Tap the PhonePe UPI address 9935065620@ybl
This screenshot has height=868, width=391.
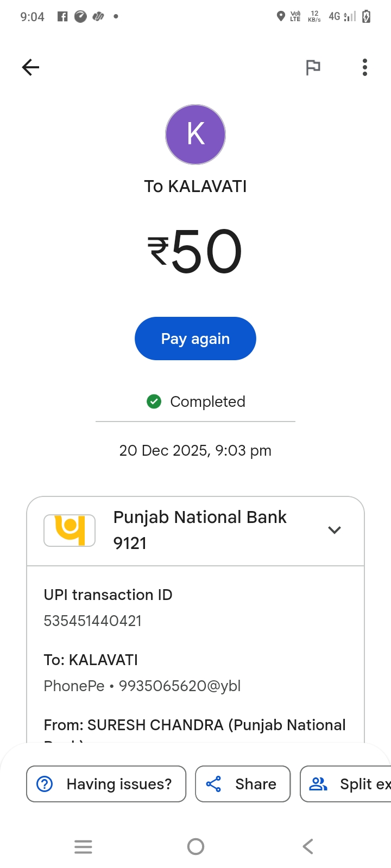[180, 686]
